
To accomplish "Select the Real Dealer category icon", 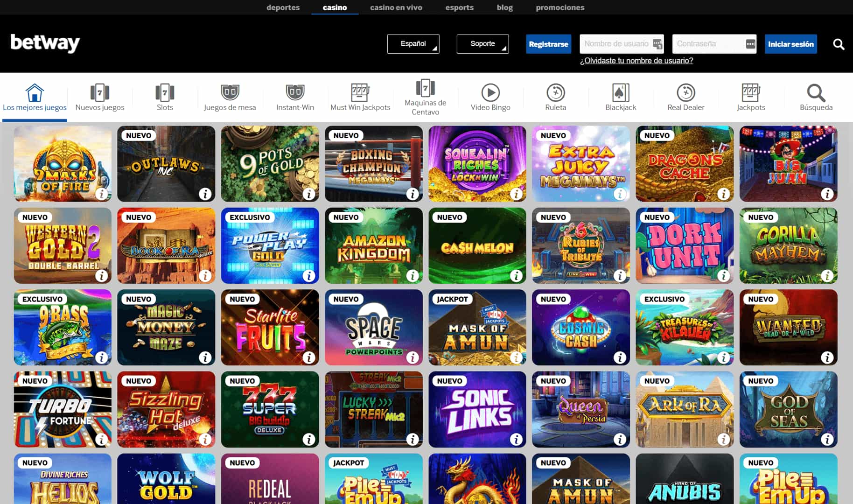I will click(x=686, y=92).
